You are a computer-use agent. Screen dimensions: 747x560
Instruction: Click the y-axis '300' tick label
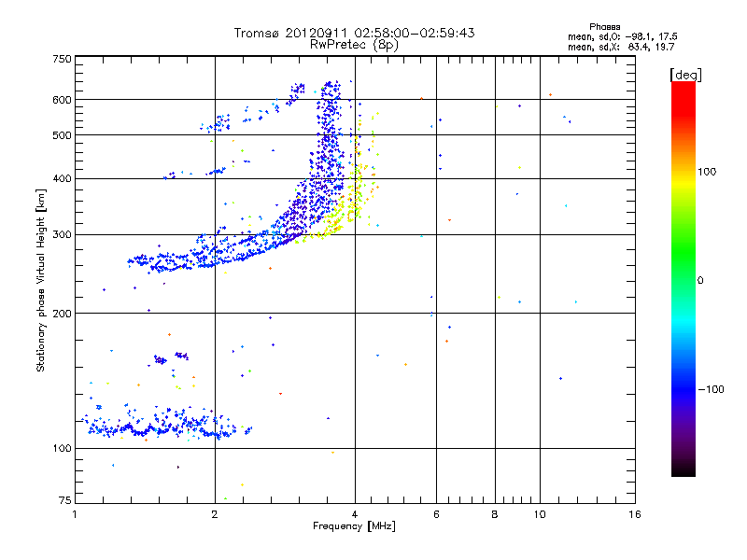62,235
